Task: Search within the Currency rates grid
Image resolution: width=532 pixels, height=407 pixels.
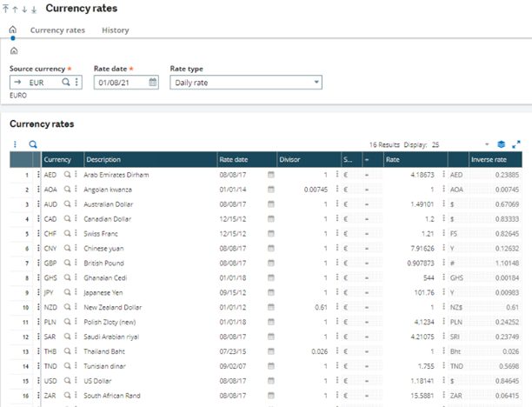Action: 33,144
